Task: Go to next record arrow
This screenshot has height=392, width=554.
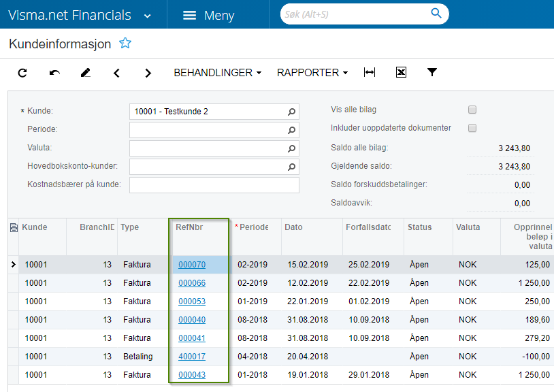Action: tap(148, 73)
